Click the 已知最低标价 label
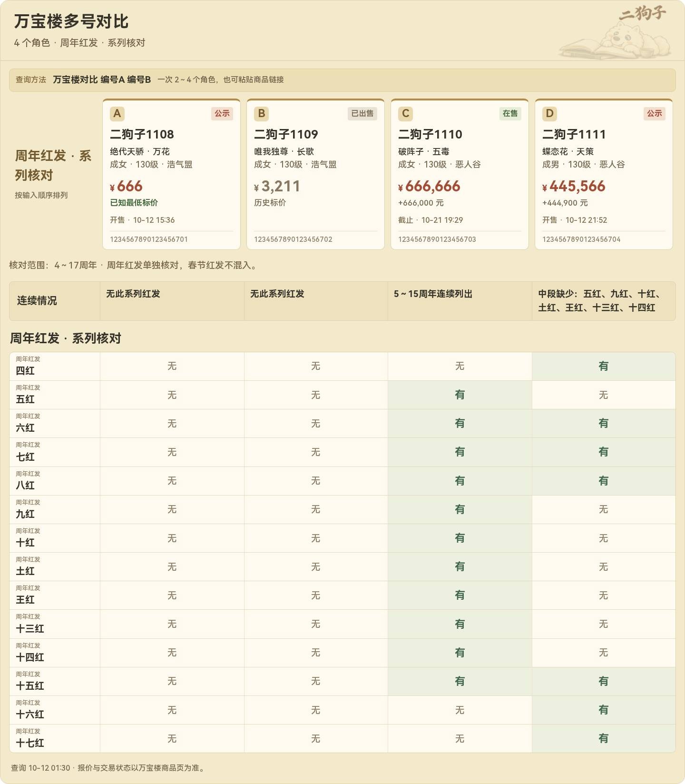 134,203
